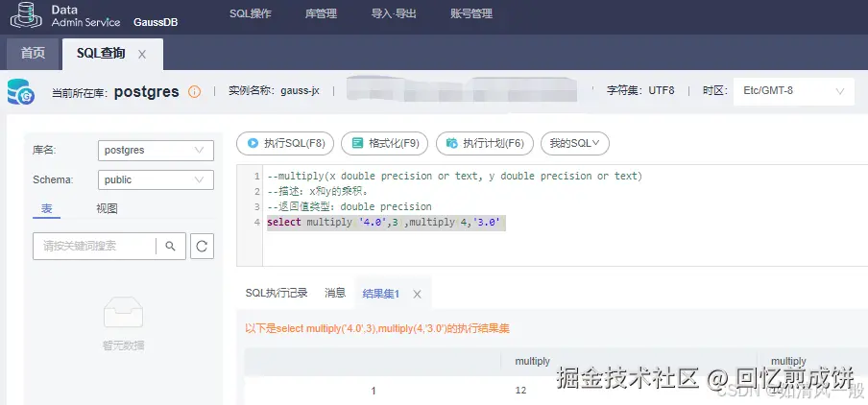Click the table keyword search input field
Viewport: 868px width, 405px height.
94,247
